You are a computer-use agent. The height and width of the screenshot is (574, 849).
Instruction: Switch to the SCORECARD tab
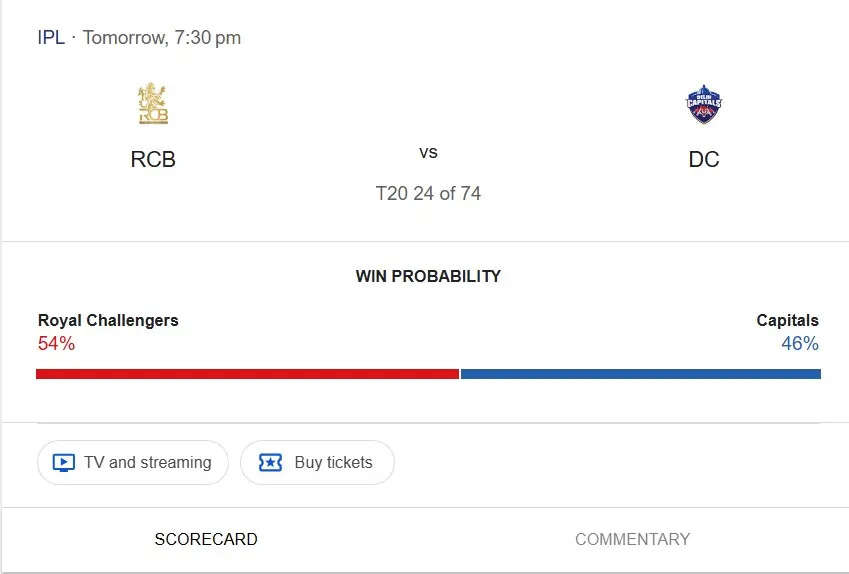click(206, 539)
